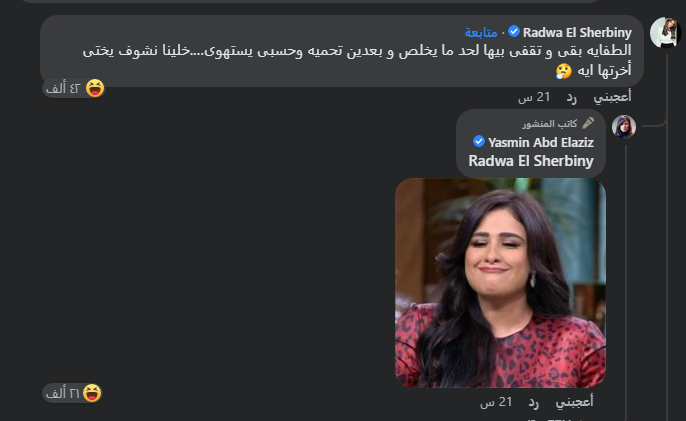The width and height of the screenshot is (686, 421).
Task: Open the Yasmin Abd Elaziz profile name link
Action: (x=541, y=142)
